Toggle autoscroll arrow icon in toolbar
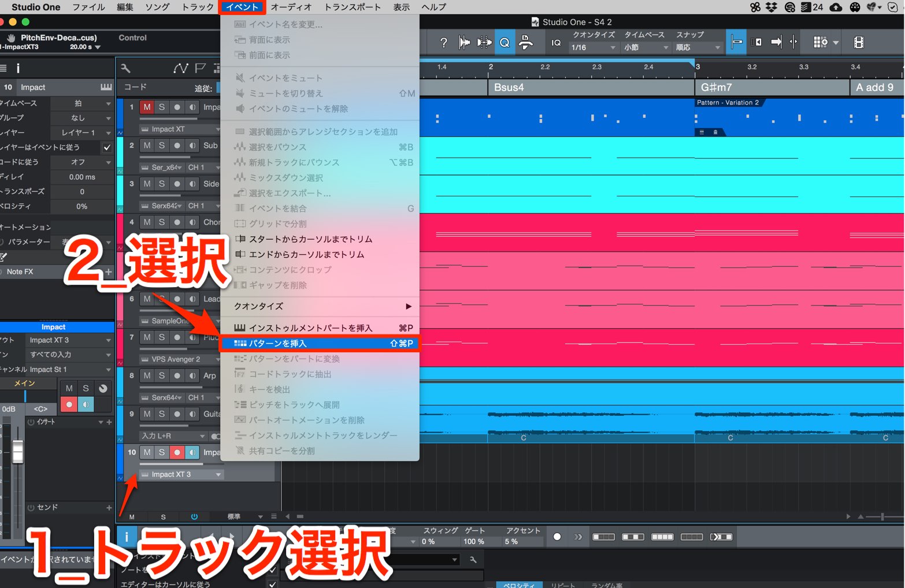905x588 pixels. click(776, 42)
